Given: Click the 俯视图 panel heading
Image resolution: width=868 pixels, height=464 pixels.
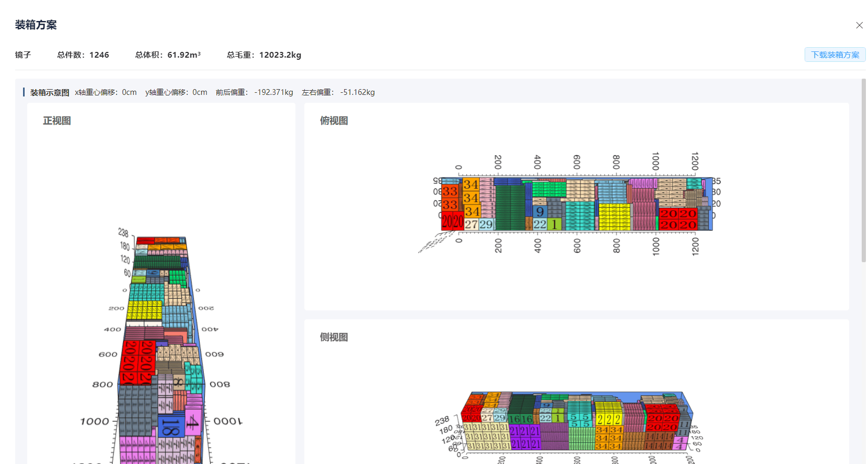Looking at the screenshot, I should point(334,121).
